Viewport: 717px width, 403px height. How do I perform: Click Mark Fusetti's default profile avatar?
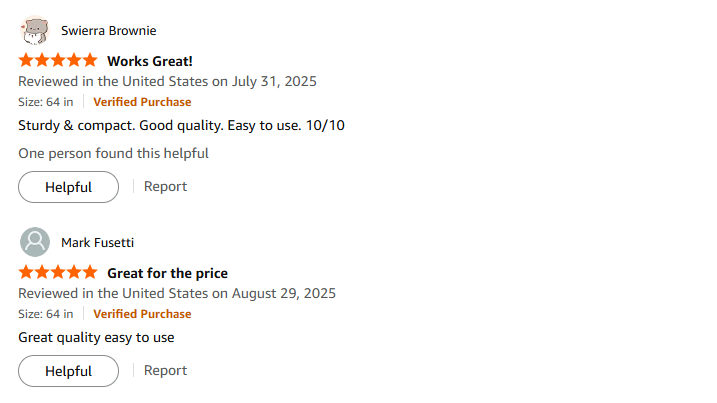tap(35, 242)
